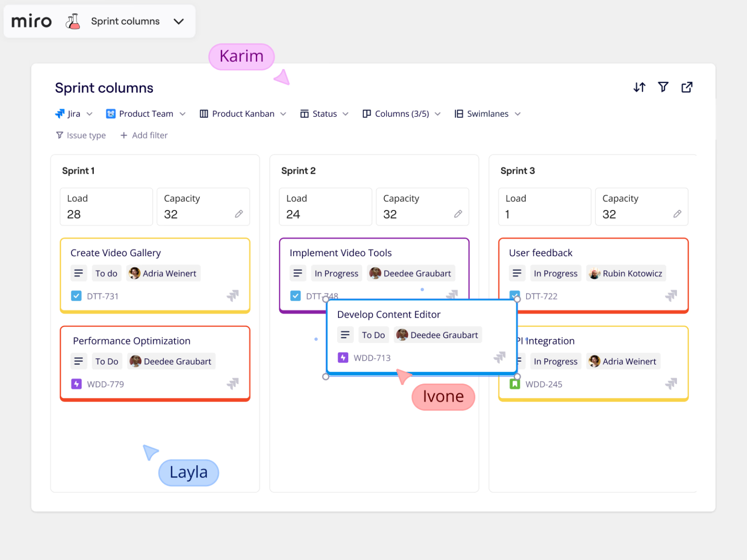
Task: Open the Sprint columns board menu
Action: click(178, 21)
